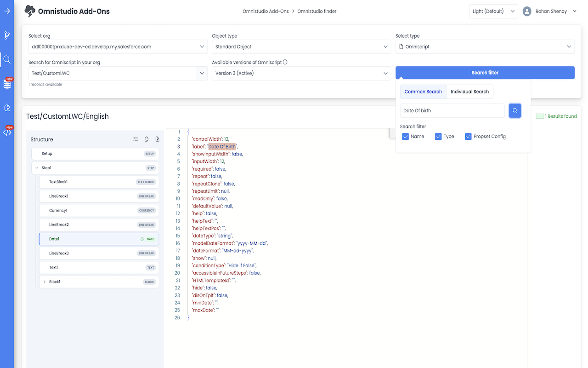Select the TextBlock1 structure item

[99, 182]
